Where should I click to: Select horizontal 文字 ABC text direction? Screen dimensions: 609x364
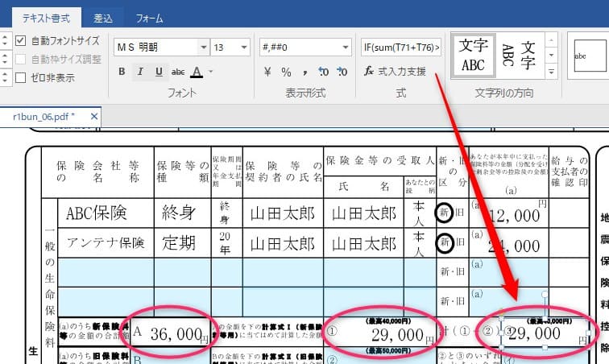tap(473, 53)
